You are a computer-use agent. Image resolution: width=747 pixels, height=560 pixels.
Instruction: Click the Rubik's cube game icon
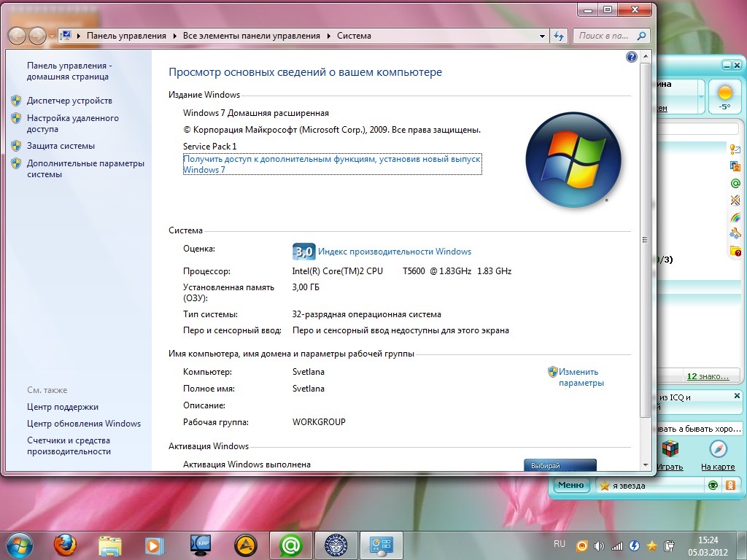[670, 448]
